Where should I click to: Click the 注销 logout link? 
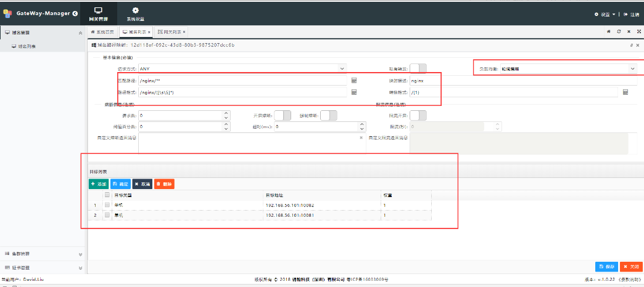click(631, 14)
